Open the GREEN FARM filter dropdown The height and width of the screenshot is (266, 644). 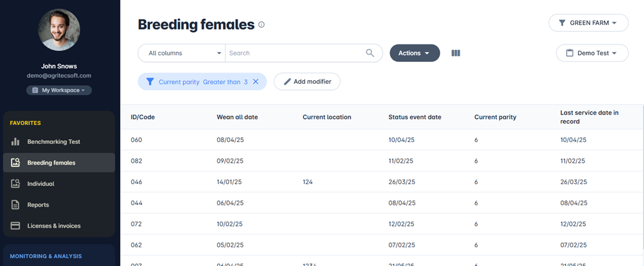[588, 23]
